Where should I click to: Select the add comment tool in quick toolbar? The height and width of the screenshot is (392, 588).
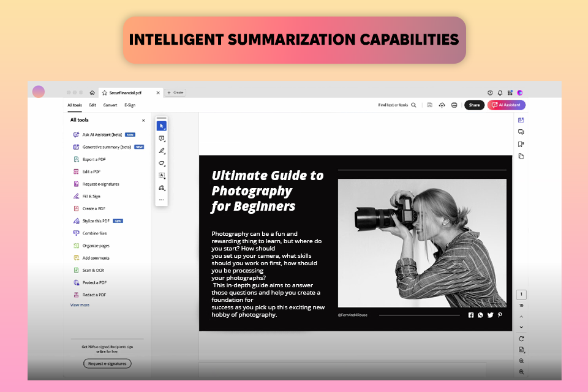pos(162,138)
